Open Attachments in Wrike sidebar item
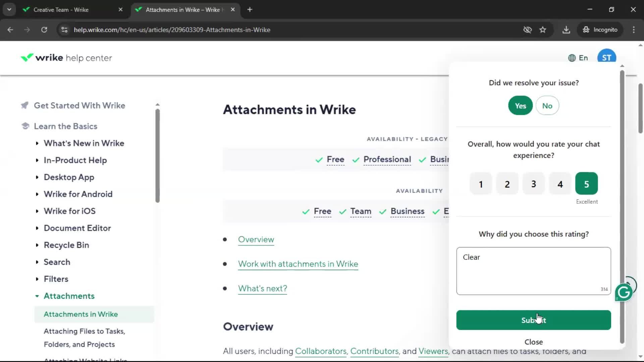The width and height of the screenshot is (644, 362). [94, 314]
